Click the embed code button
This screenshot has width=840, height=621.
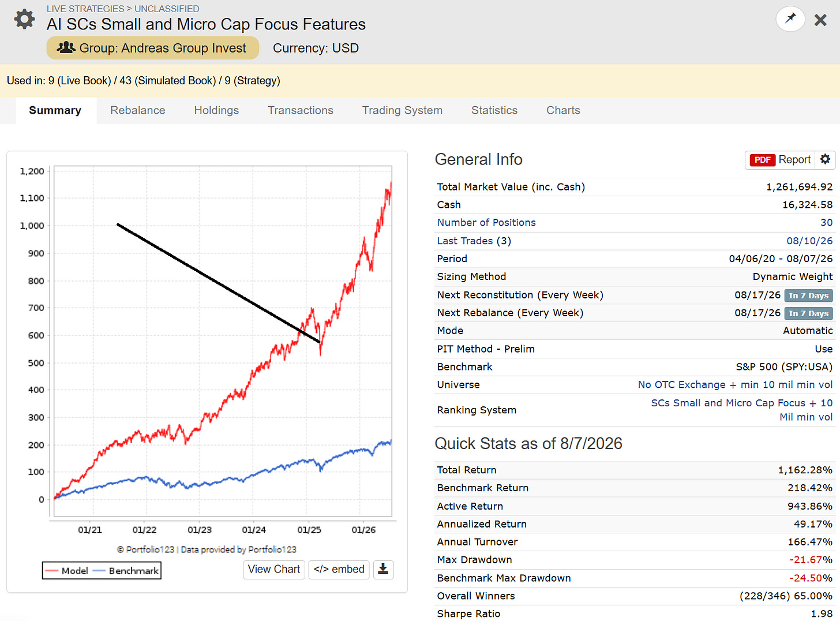click(339, 570)
